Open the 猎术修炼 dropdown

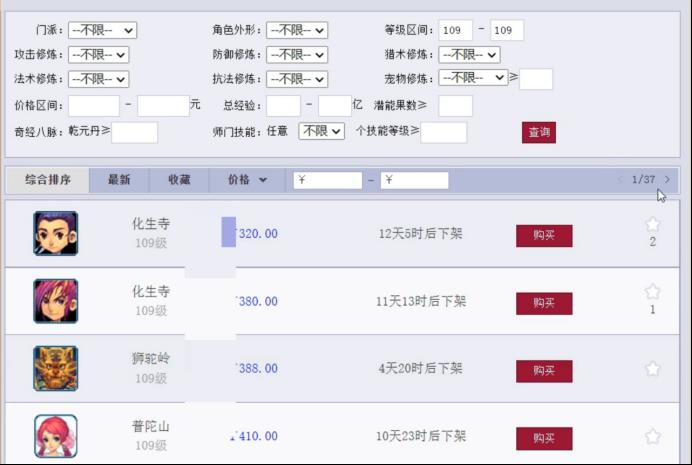[x=469, y=55]
